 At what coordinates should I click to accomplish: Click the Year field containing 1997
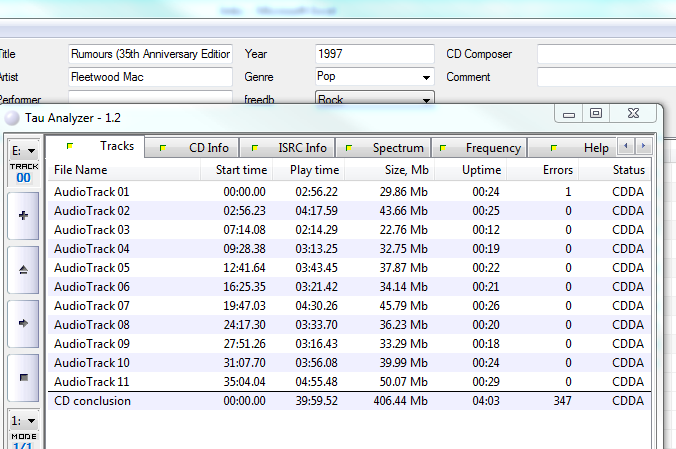tap(374, 53)
